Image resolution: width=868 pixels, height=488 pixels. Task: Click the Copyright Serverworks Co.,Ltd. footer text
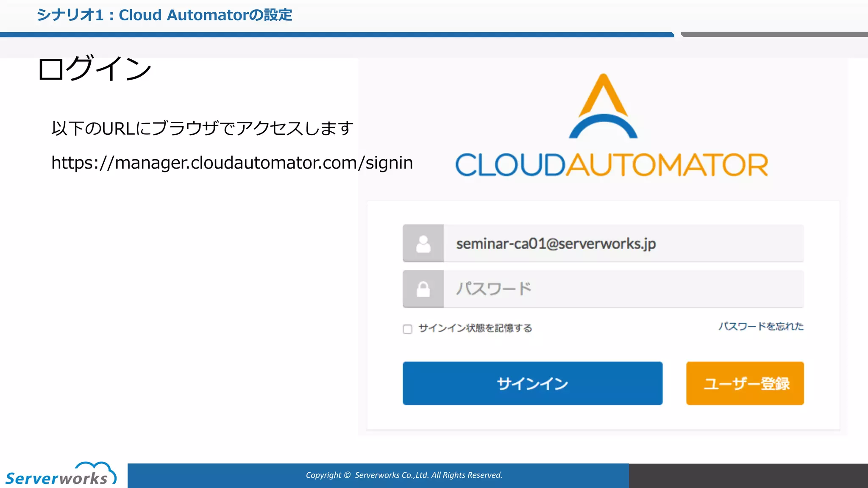pos(404,475)
